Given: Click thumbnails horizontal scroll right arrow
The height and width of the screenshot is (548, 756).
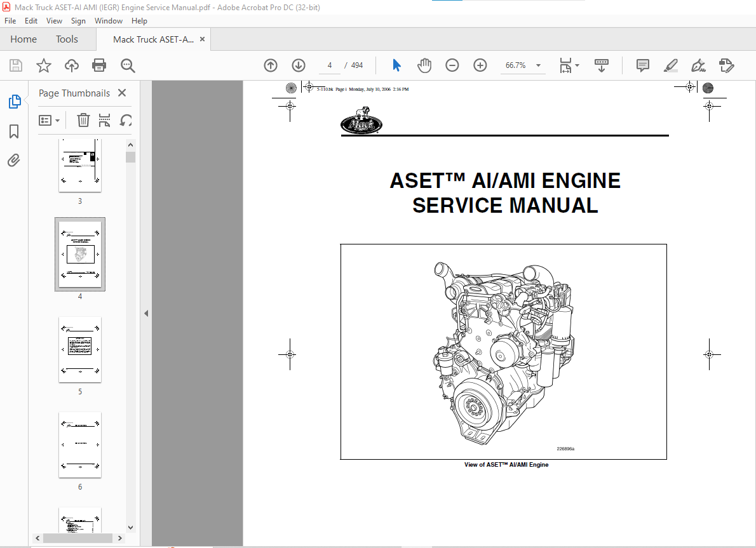Looking at the screenshot, I should [120, 538].
